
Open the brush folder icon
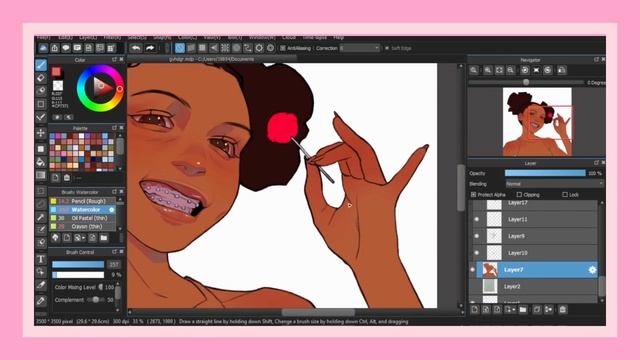click(x=104, y=238)
